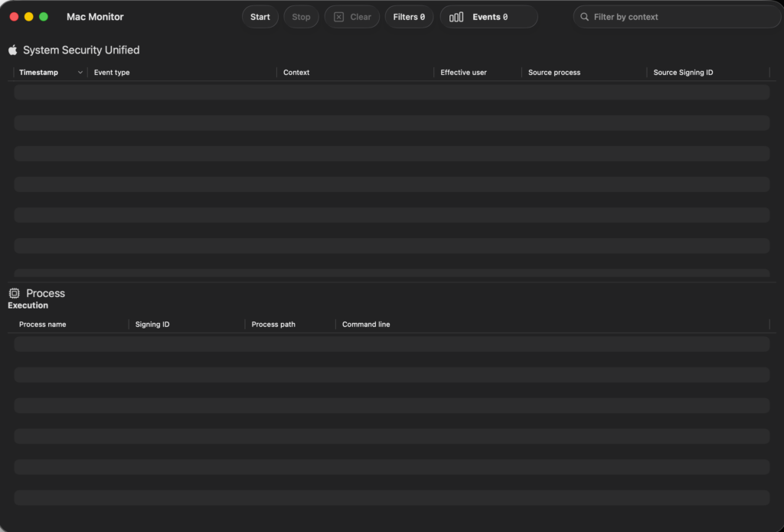Image resolution: width=784 pixels, height=532 pixels.
Task: Expand the Timestamp sort chevron
Action: 80,73
